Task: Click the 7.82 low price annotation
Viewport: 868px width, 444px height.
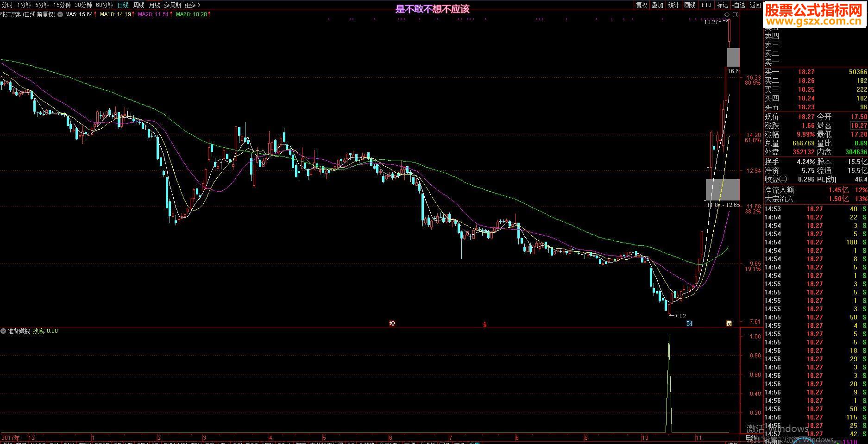Action: pyautogui.click(x=679, y=316)
